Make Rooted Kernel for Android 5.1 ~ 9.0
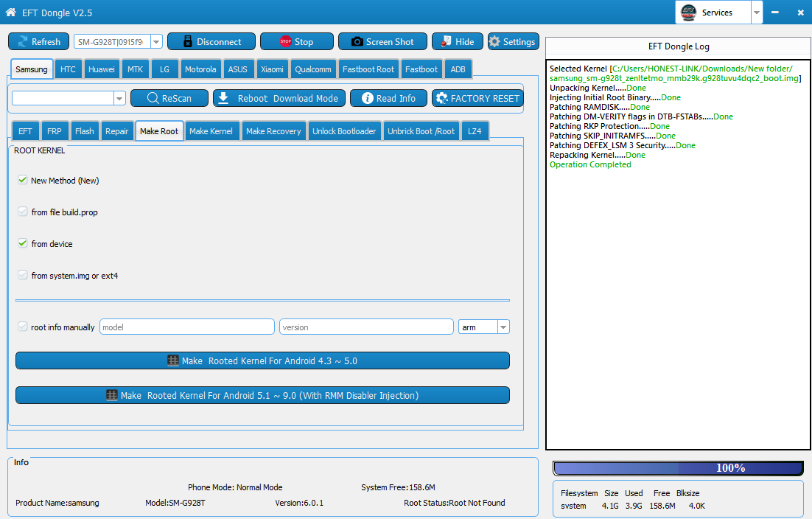 point(262,395)
